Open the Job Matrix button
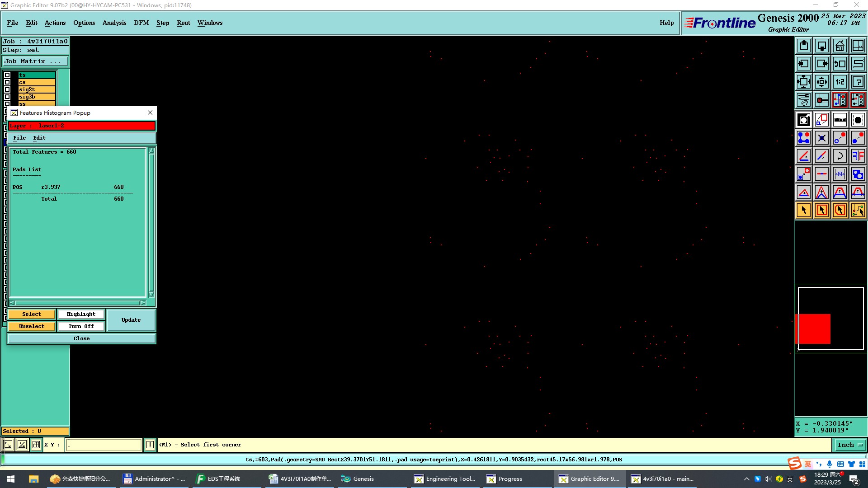 35,61
